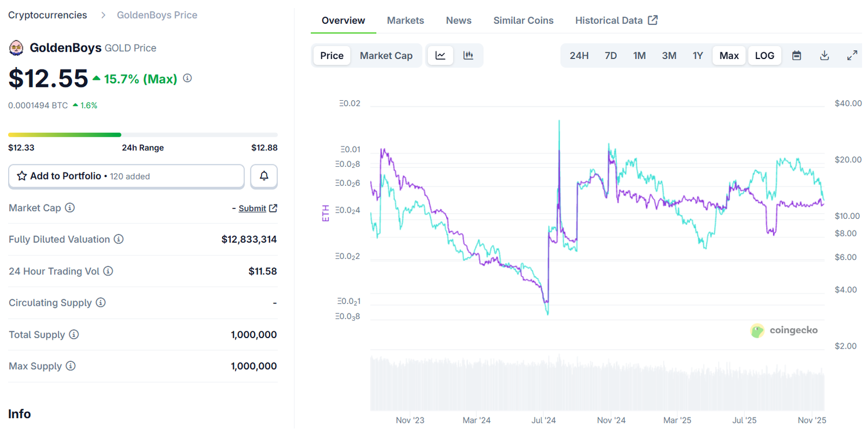Switch to the candlestick chart icon

pyautogui.click(x=468, y=55)
